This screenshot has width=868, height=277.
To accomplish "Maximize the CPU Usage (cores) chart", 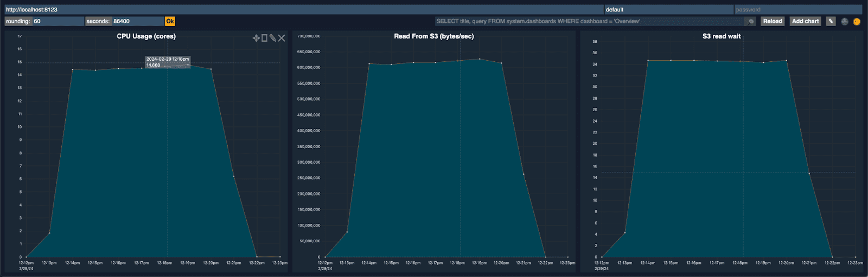I will pyautogui.click(x=265, y=38).
